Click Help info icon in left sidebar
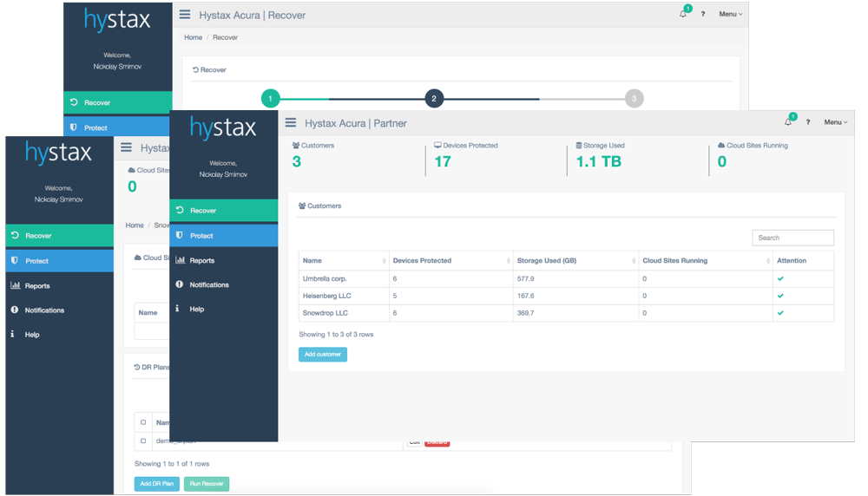This screenshot has height=496, width=868. [12, 334]
